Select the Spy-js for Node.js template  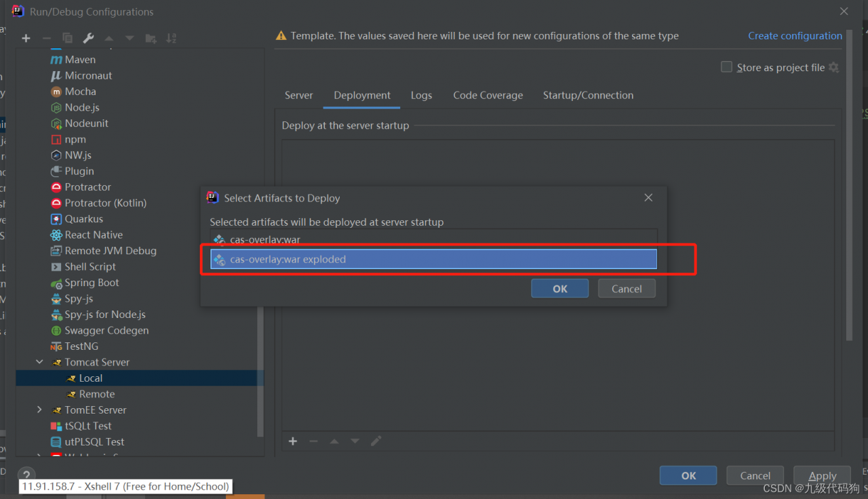pos(105,315)
